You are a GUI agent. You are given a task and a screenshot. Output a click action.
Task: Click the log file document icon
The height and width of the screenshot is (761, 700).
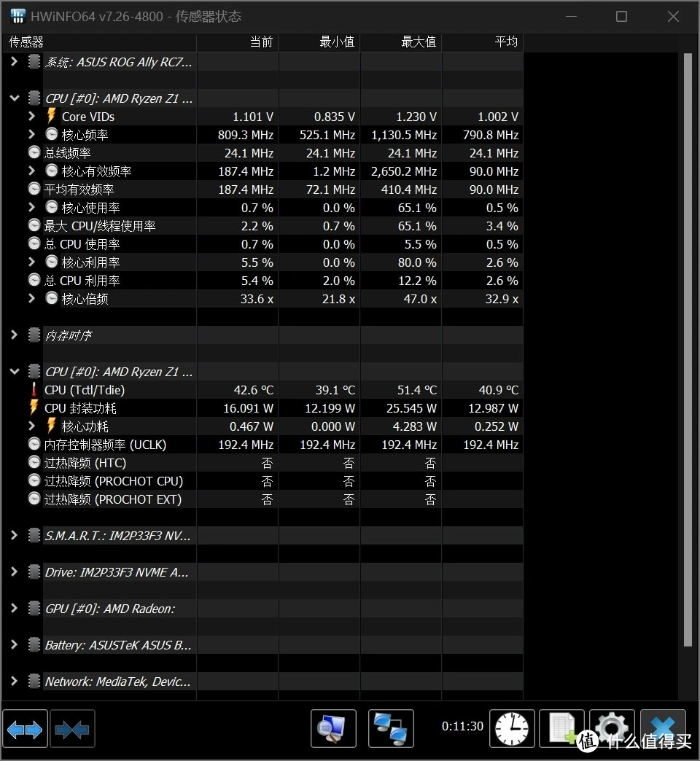tap(561, 729)
